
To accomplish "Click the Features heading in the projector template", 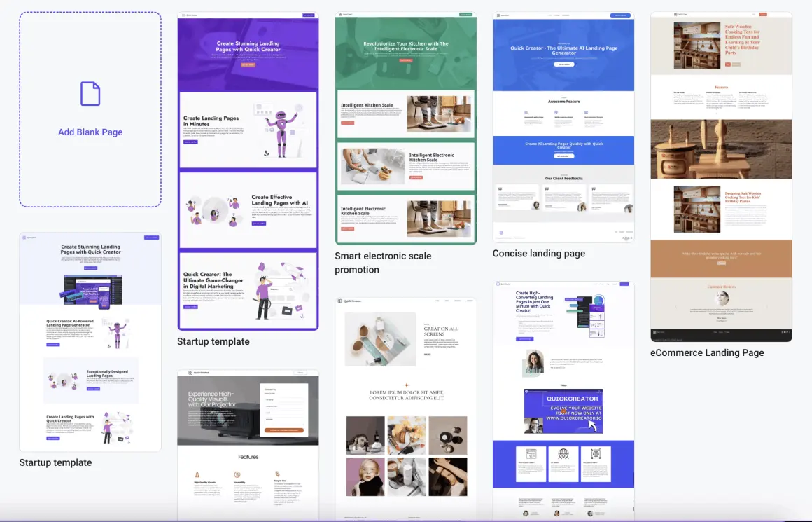I will 248,457.
